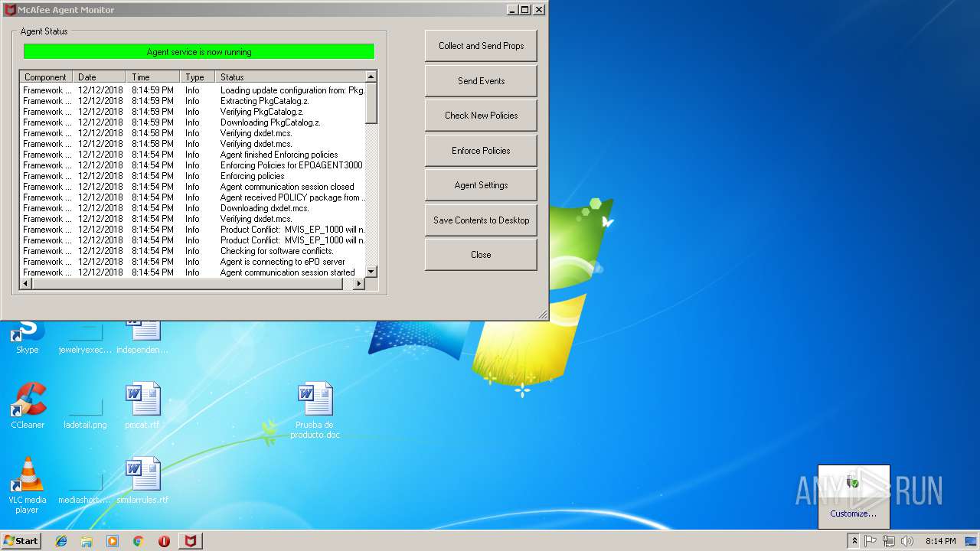Open Google Chrome from taskbar
The image size is (980, 551).
tap(139, 541)
